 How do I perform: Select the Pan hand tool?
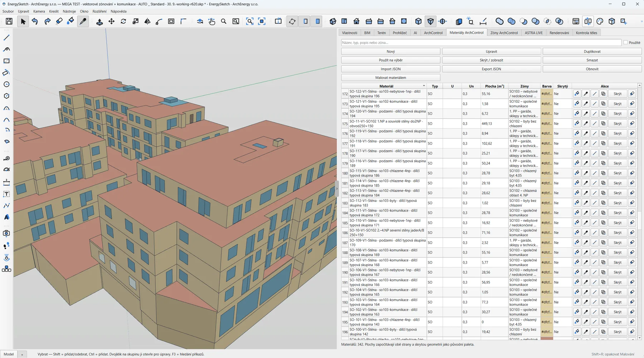click(212, 21)
